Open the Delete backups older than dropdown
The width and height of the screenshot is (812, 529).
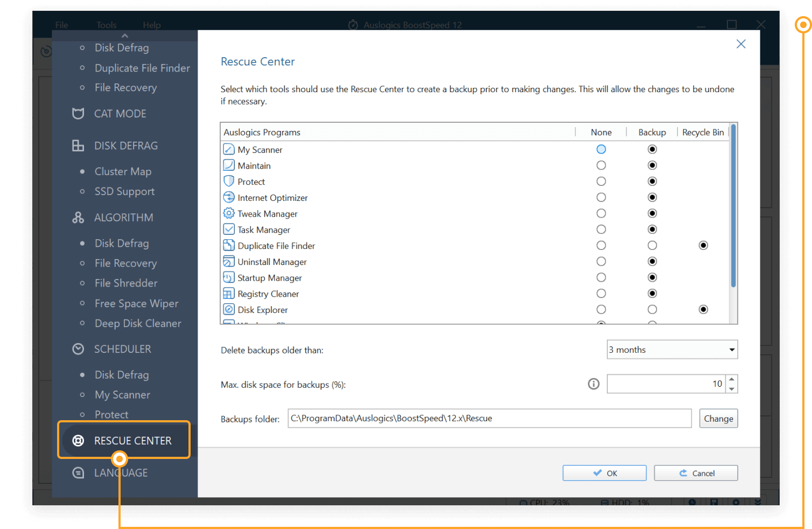[672, 350]
